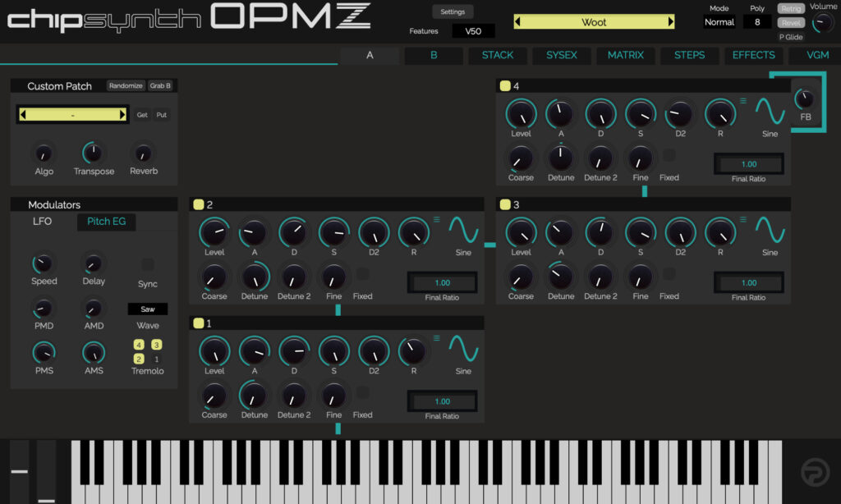Screen dimensions: 841x504
Task: Click operator 4 Sine waveform icon
Action: (x=770, y=112)
